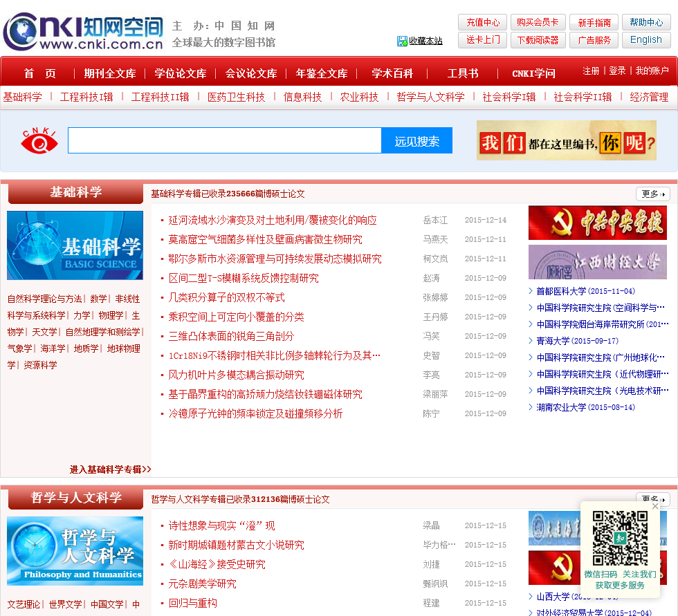This screenshot has height=616, width=678.
Task: Open 青海大学 (2015-09-17) link
Action: 577,341
